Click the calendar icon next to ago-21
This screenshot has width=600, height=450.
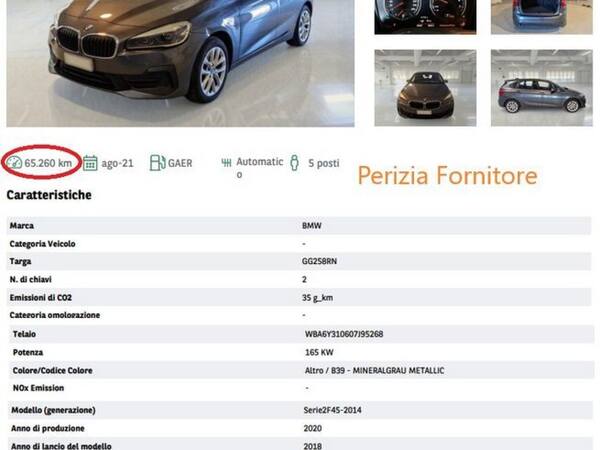pyautogui.click(x=90, y=163)
